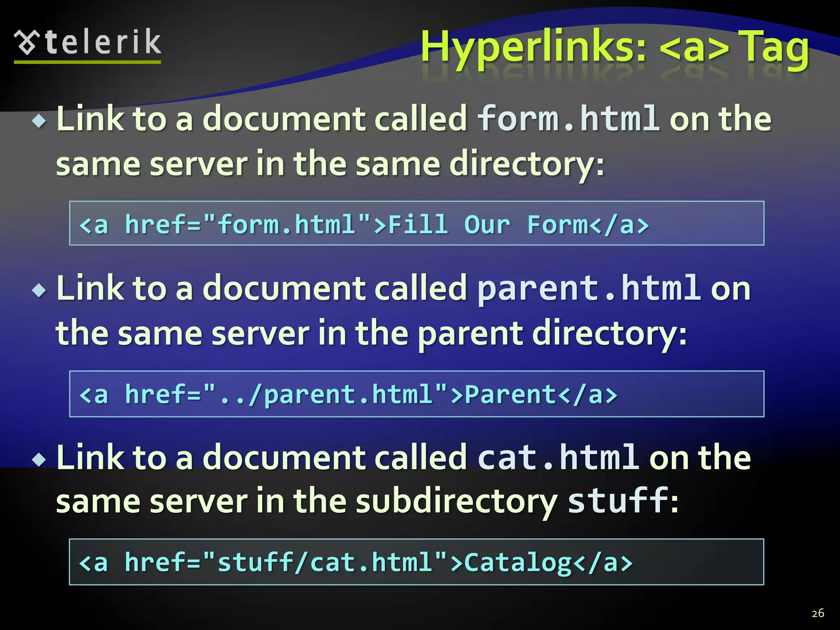The width and height of the screenshot is (840, 630).
Task: Click the code box with 'stuff/cat.html'
Action: [x=416, y=562]
